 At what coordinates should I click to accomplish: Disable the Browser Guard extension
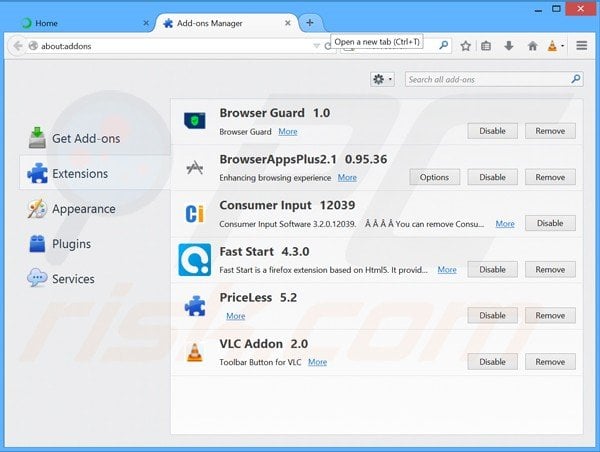point(492,131)
